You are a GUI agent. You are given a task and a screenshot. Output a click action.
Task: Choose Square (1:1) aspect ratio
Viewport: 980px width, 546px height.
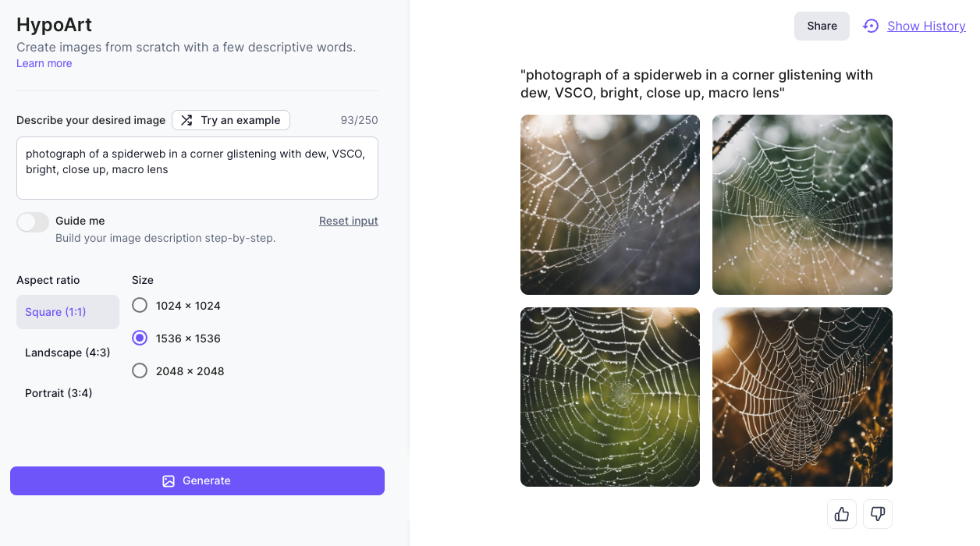pyautogui.click(x=67, y=312)
